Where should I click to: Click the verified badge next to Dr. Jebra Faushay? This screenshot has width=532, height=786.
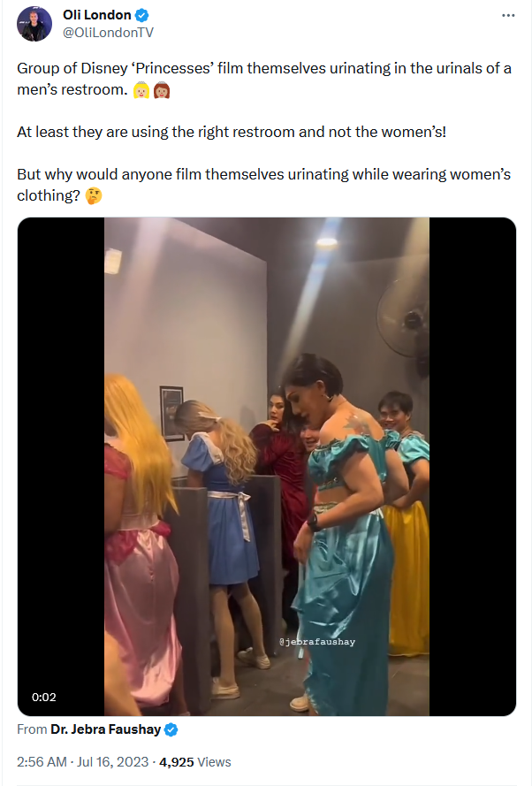click(171, 729)
